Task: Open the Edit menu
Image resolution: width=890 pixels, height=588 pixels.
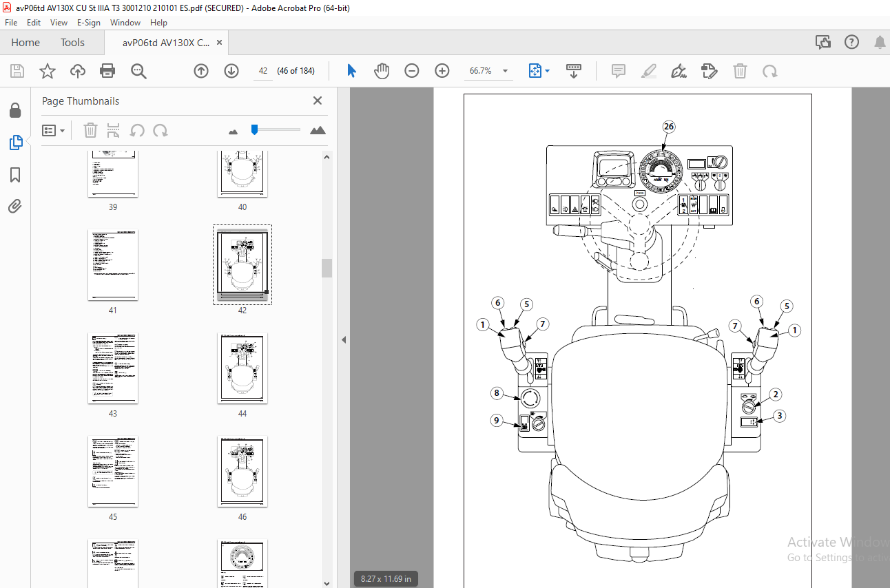Action: pyautogui.click(x=34, y=23)
